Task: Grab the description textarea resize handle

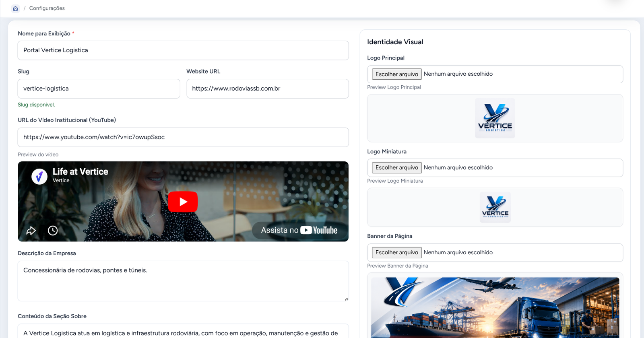Action: [346, 299]
